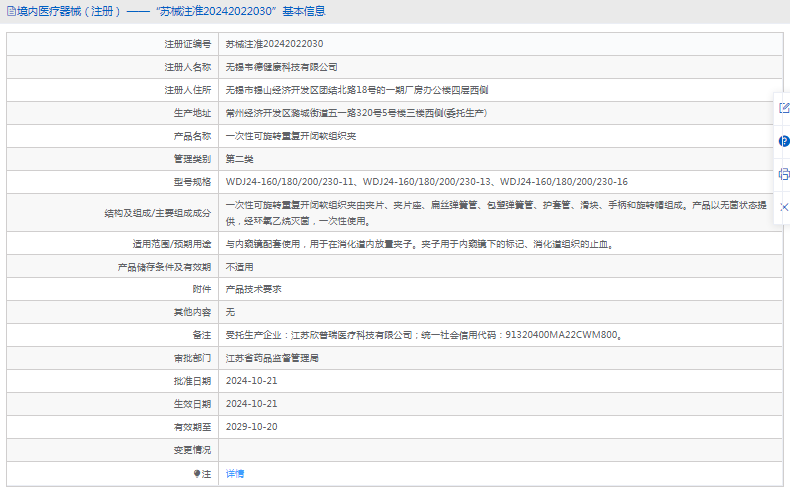Select the remark with credit code 91320400MA22CWM800
The height and width of the screenshot is (491, 790).
point(424,335)
